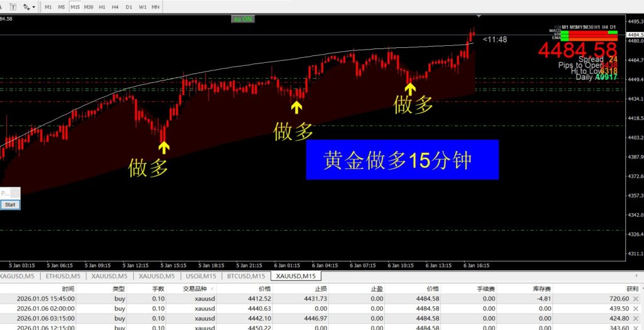Select the H1 timeframe button

pos(103,7)
